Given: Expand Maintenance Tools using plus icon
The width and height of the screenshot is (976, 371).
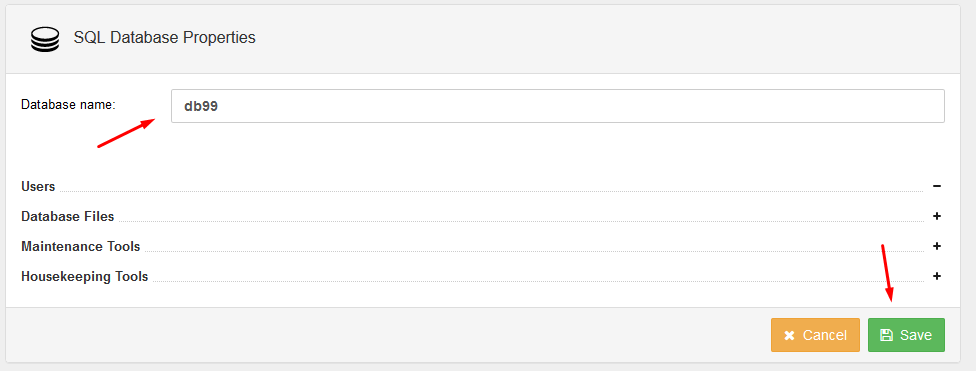Looking at the screenshot, I should coord(937,246).
